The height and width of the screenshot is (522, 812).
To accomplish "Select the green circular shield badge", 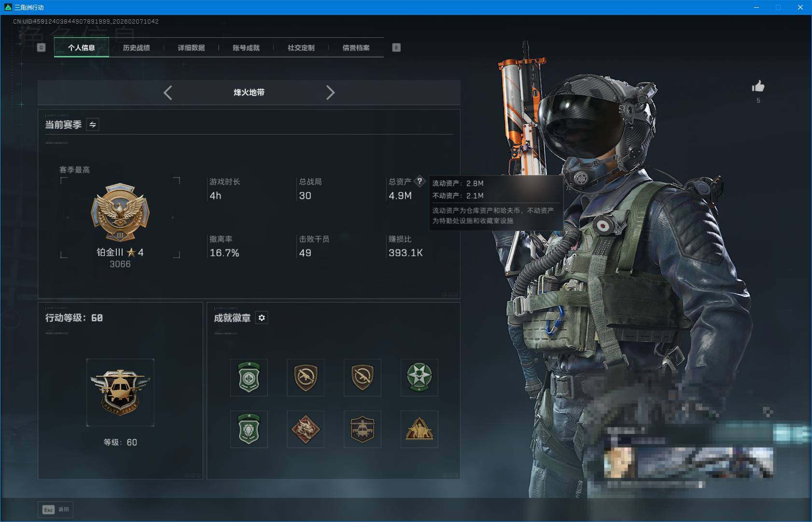I will (249, 378).
